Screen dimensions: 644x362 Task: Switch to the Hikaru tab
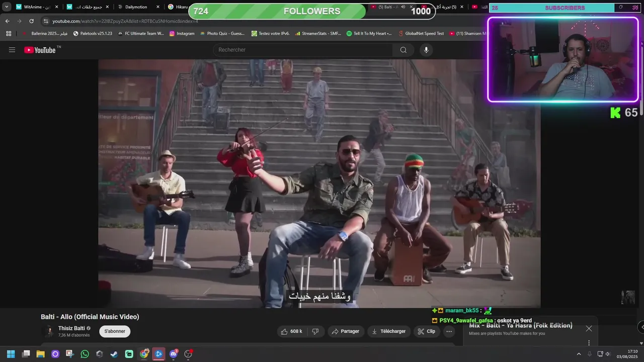(x=178, y=7)
